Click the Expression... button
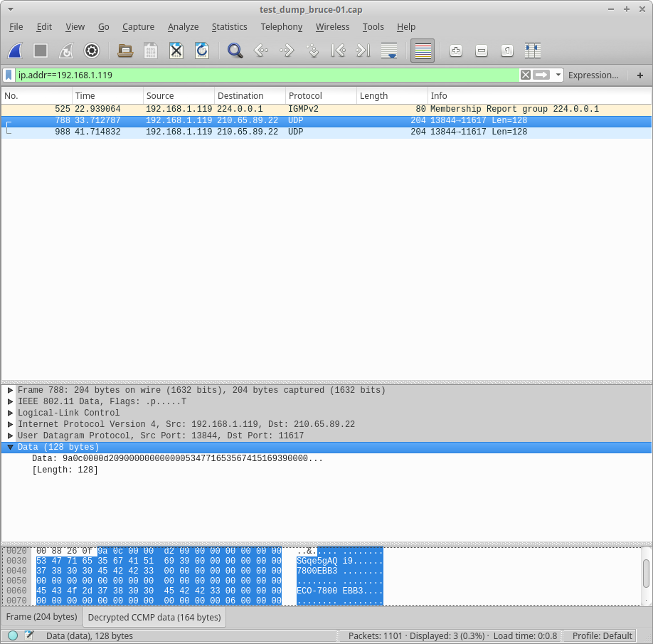This screenshot has height=644, width=653. coord(593,75)
